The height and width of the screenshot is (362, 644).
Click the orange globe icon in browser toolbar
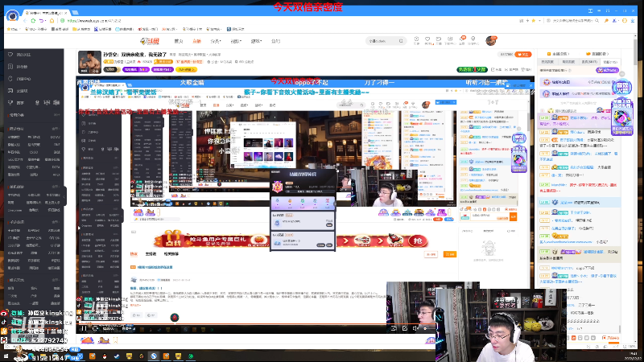[625, 21]
